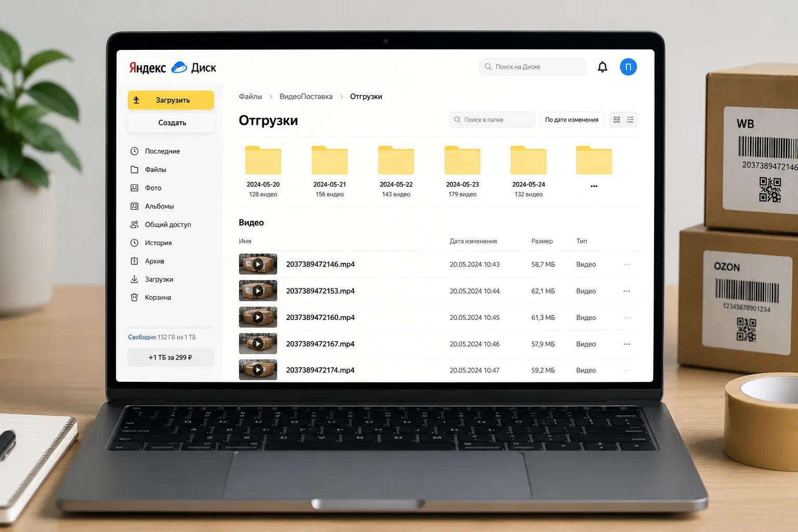The width and height of the screenshot is (798, 532).
Task: Click the clock icon next to Последние
Action: pyautogui.click(x=134, y=151)
